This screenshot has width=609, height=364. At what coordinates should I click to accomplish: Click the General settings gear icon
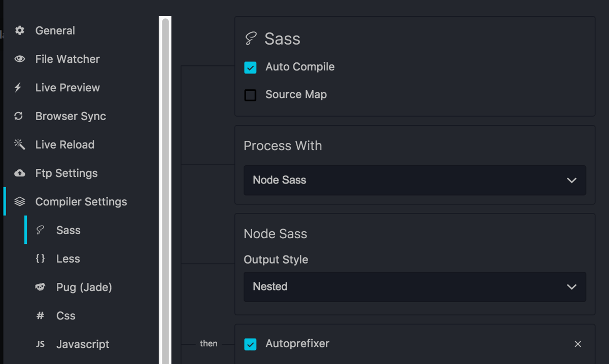pyautogui.click(x=19, y=30)
